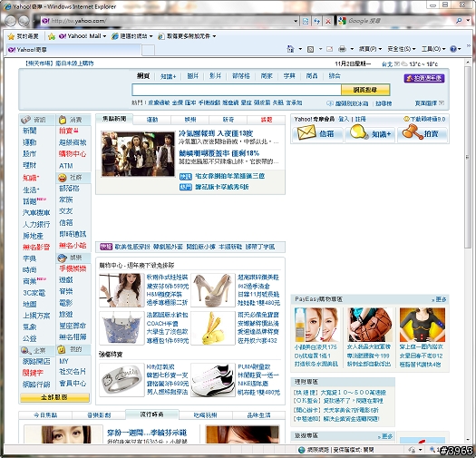Open the address bar URL history dropdown
Screen dimensions: 476x458
coord(296,21)
